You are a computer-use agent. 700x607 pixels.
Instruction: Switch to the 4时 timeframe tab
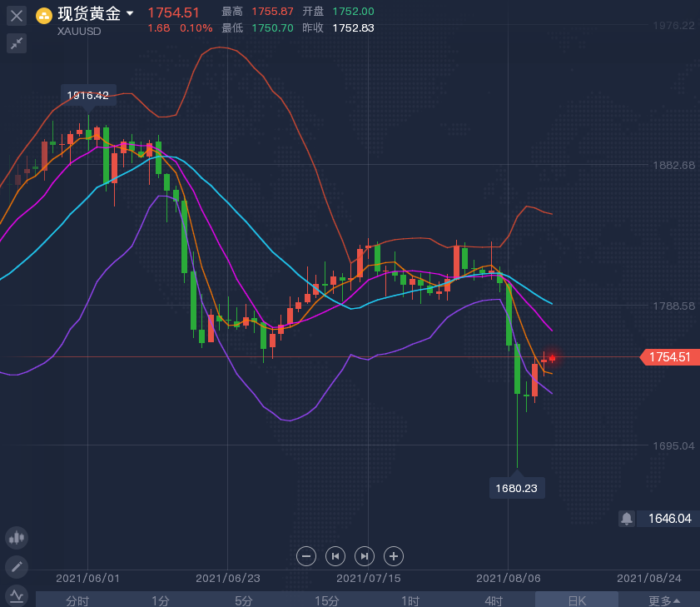[494, 600]
